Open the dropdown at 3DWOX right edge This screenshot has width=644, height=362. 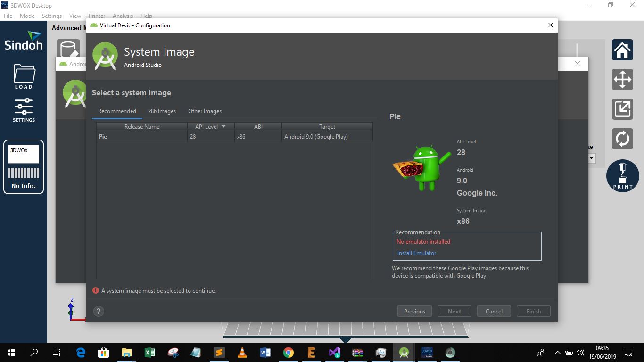coord(592,158)
